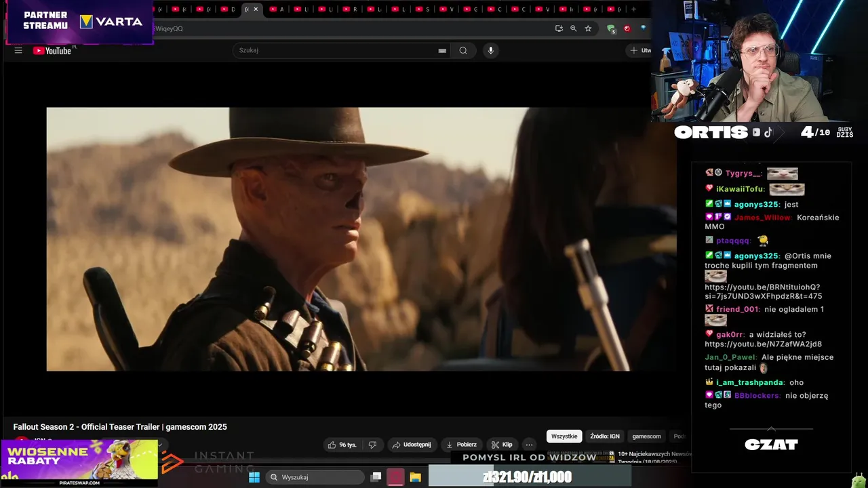Viewport: 868px width, 488px height.
Task: Open the YouTube guide hamburger menu
Action: point(18,50)
